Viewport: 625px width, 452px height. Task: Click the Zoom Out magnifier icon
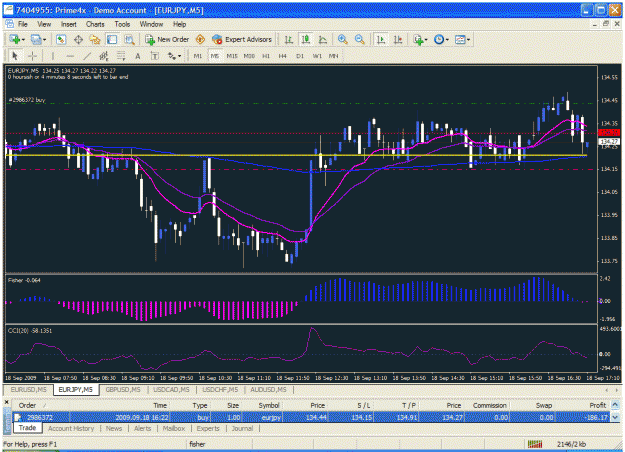360,39
